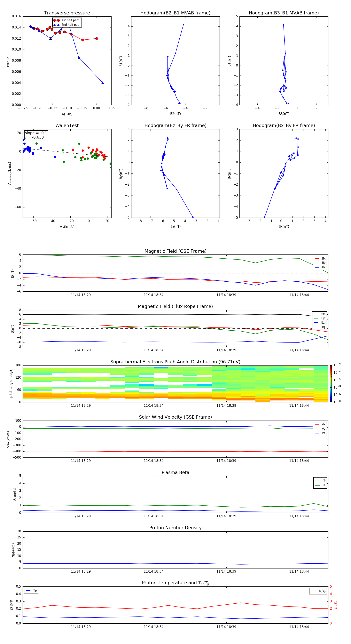The height and width of the screenshot is (644, 351).
Task: Click the 'Hodogram(B3_B1 MVAB frame)' title
Action: click(284, 13)
